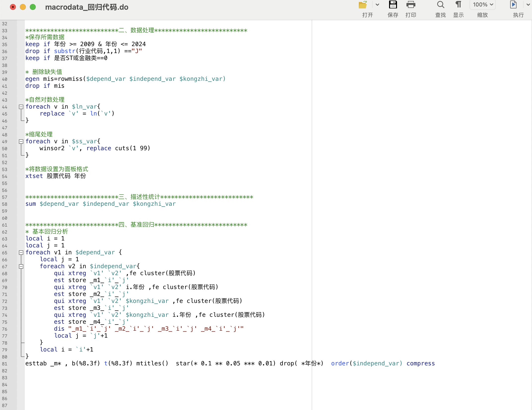Click 'keep if 是否ST或金融类==0' line
Image resolution: width=532 pixels, height=410 pixels.
point(66,58)
